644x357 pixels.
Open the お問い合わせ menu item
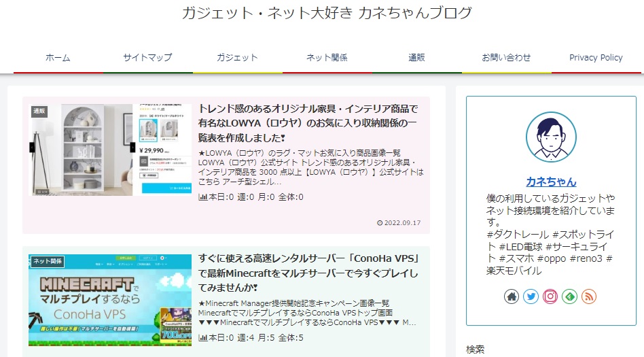(x=506, y=58)
